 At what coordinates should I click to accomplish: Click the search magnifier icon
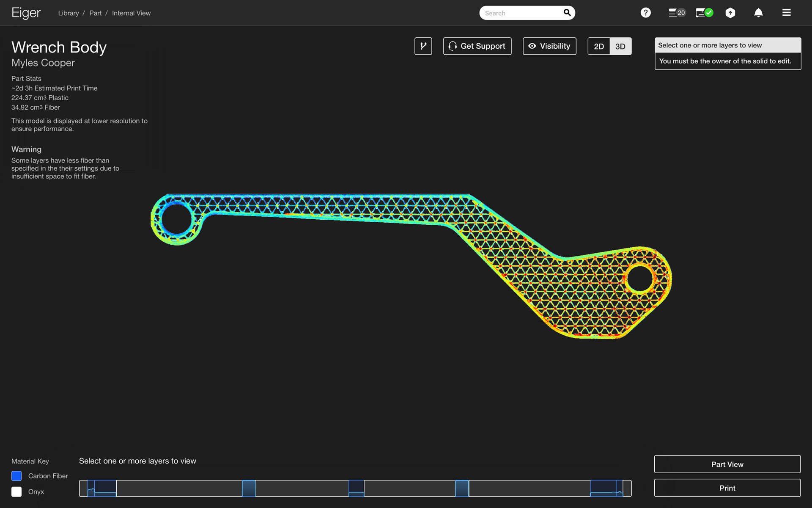pos(567,13)
